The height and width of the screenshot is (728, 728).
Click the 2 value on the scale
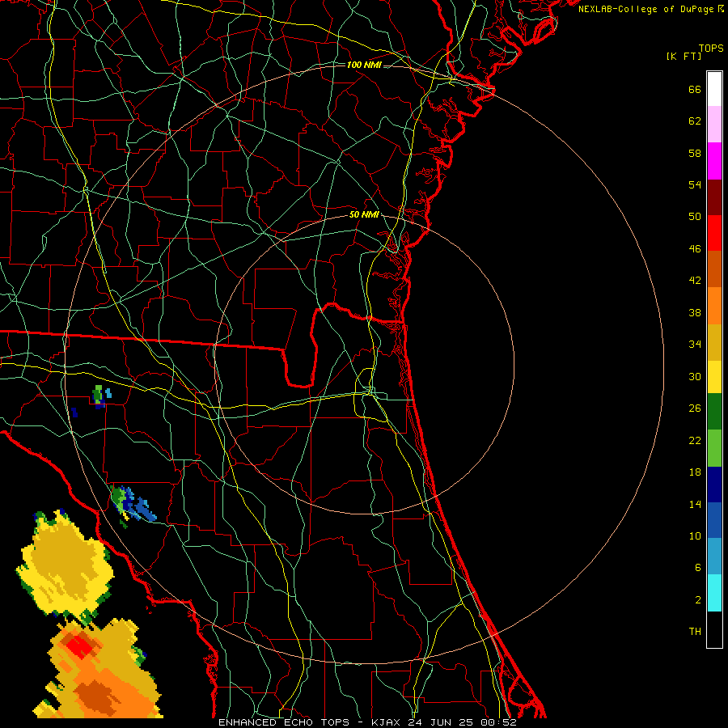point(698,600)
